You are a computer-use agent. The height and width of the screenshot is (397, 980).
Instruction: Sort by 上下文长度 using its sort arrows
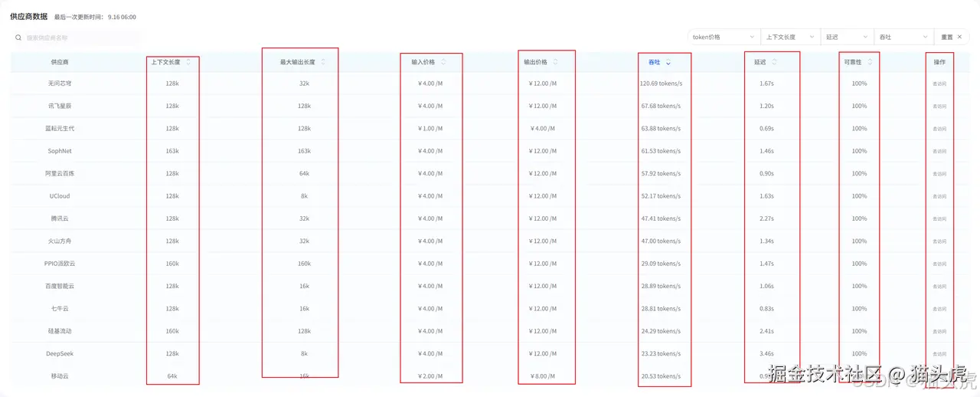(188, 62)
